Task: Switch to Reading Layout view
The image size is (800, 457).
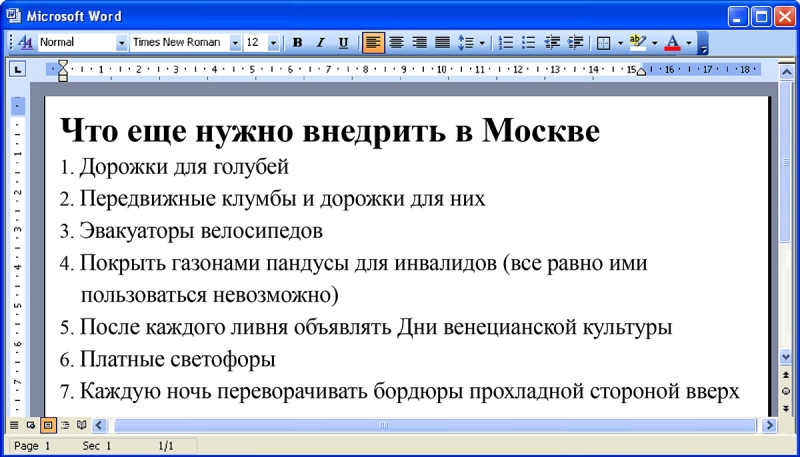Action: 82,425
